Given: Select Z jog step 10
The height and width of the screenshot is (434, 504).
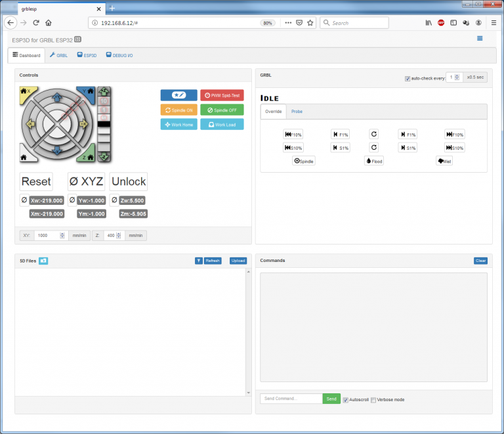Looking at the screenshot, I should [x=104, y=101].
